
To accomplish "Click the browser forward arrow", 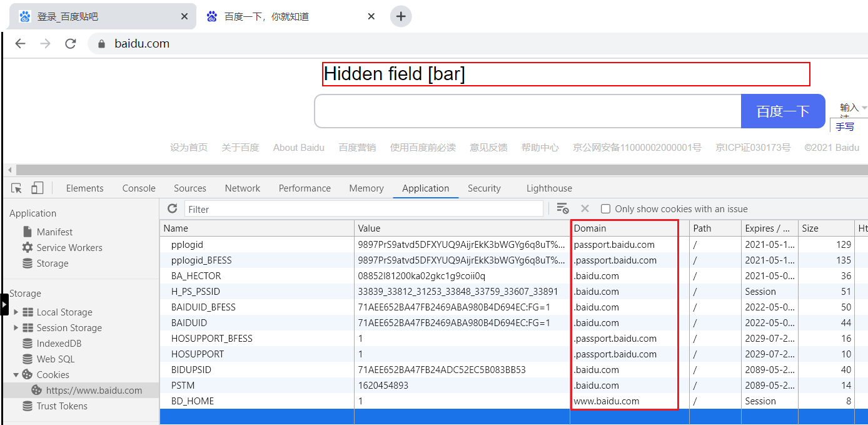I will 45,43.
